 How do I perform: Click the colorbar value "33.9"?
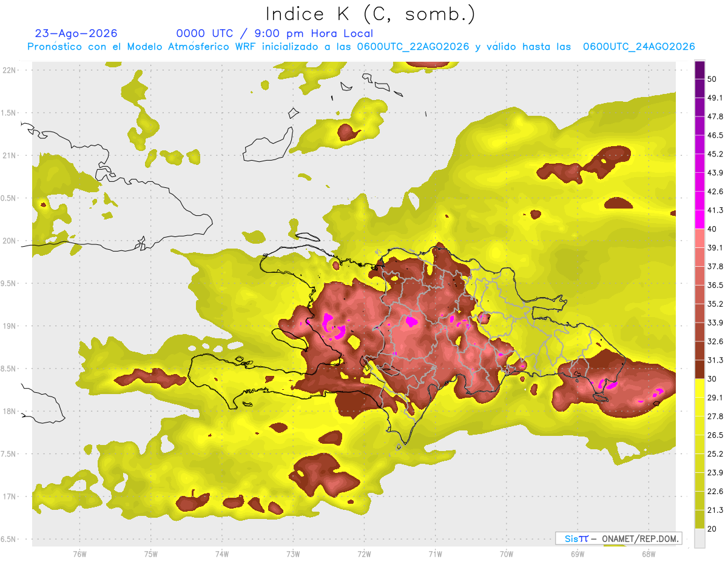(x=716, y=323)
